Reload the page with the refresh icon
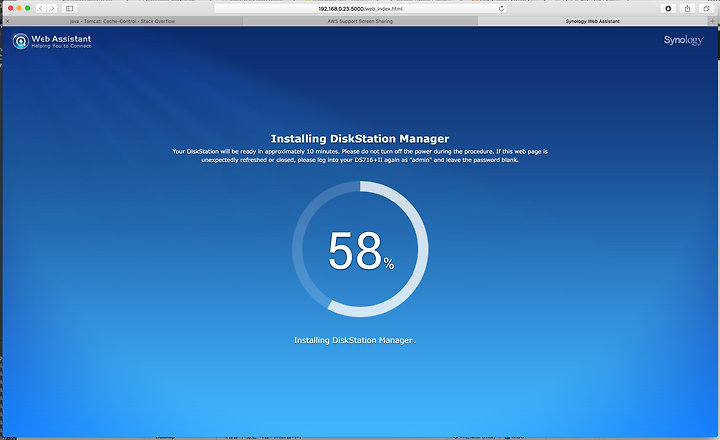 [501, 8]
